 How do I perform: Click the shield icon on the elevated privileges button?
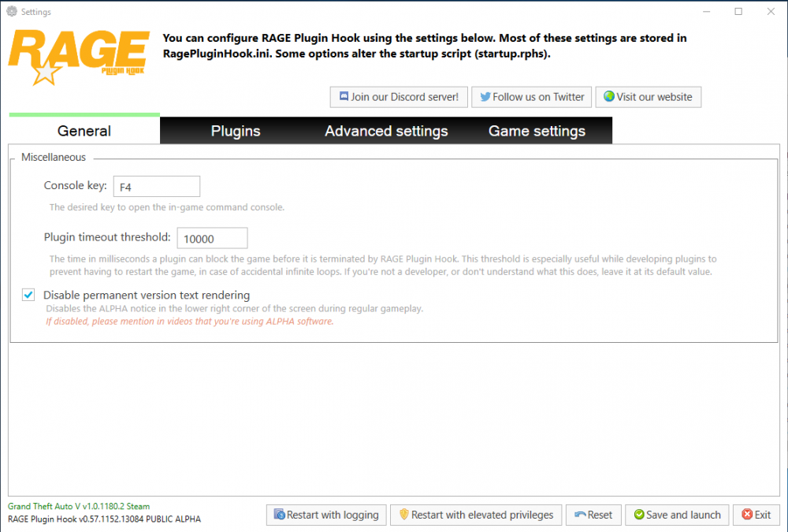point(404,514)
